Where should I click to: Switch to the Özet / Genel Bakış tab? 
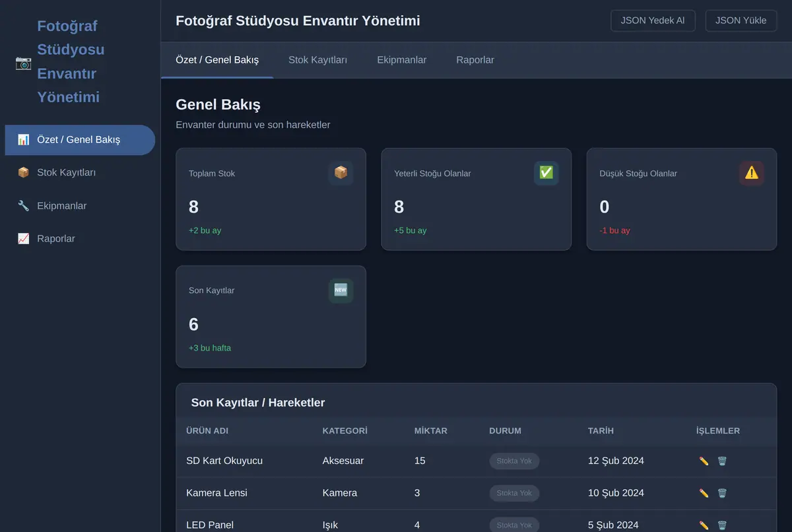(x=217, y=60)
